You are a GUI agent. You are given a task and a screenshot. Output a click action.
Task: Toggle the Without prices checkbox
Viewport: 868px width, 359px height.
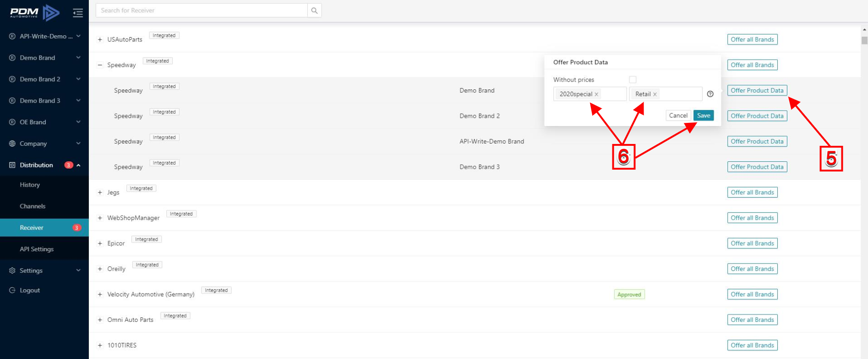pyautogui.click(x=633, y=79)
